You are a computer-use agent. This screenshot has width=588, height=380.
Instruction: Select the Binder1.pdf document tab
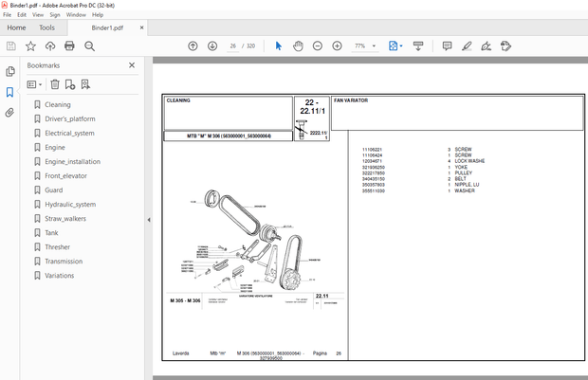[107, 27]
